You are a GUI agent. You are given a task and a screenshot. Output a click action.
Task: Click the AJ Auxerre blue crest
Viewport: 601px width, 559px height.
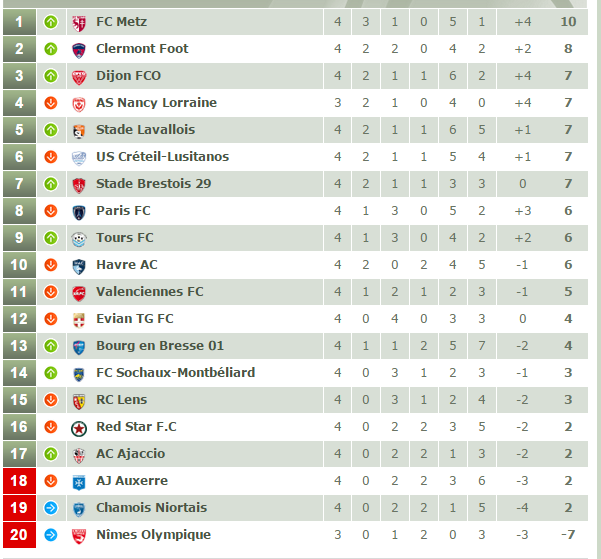point(79,482)
